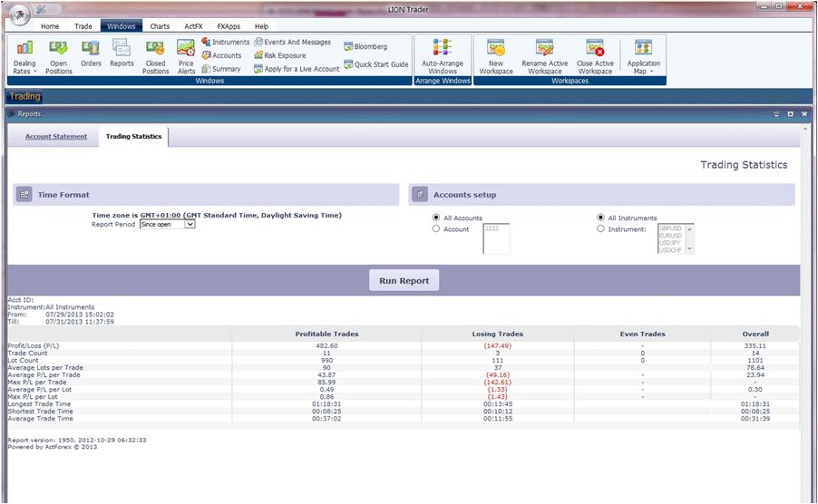The height and width of the screenshot is (504, 818).
Task: Select GBPUSD in the instrument list
Action: pyautogui.click(x=670, y=228)
